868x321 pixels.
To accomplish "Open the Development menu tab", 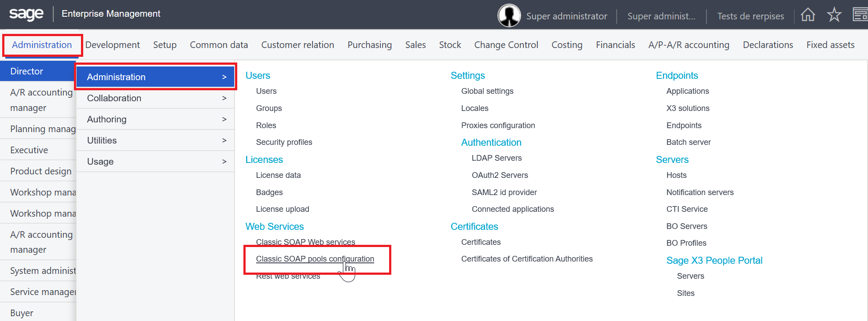I will (x=112, y=45).
